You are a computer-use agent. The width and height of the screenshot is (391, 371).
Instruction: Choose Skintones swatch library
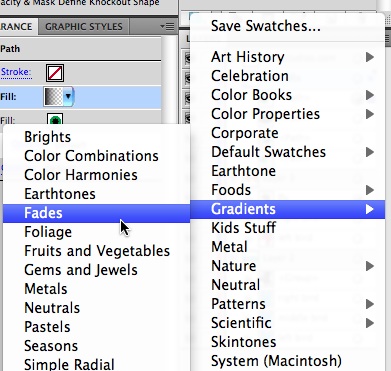pyautogui.click(x=244, y=342)
